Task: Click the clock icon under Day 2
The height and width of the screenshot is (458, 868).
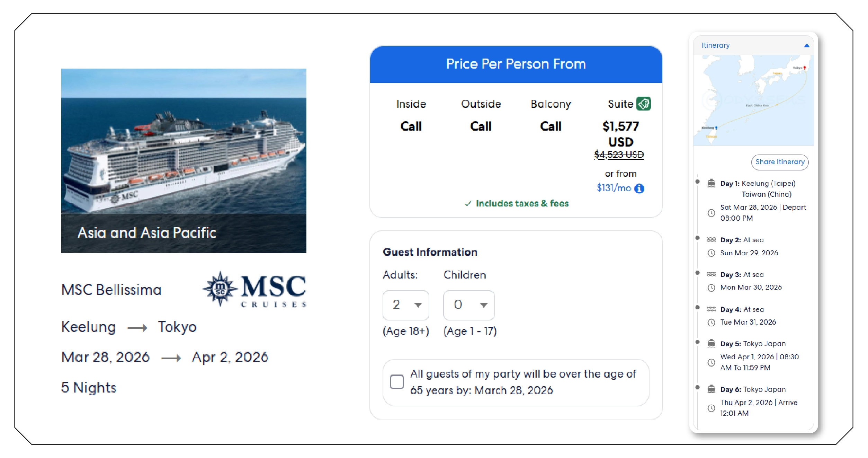Action: (712, 253)
